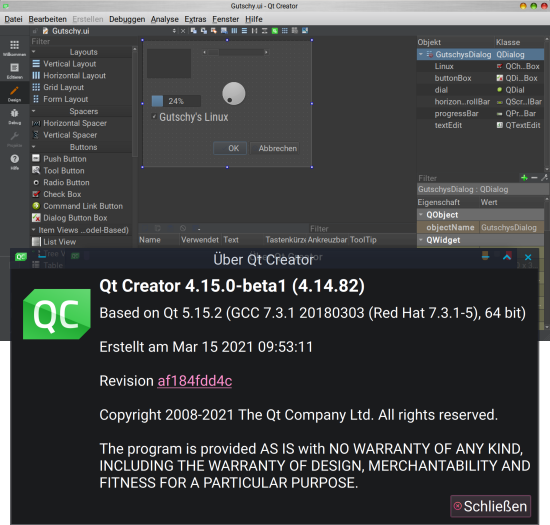The image size is (550, 525).
Task: Click the Edit Tab Order toolbar icon
Action: tap(224, 31)
